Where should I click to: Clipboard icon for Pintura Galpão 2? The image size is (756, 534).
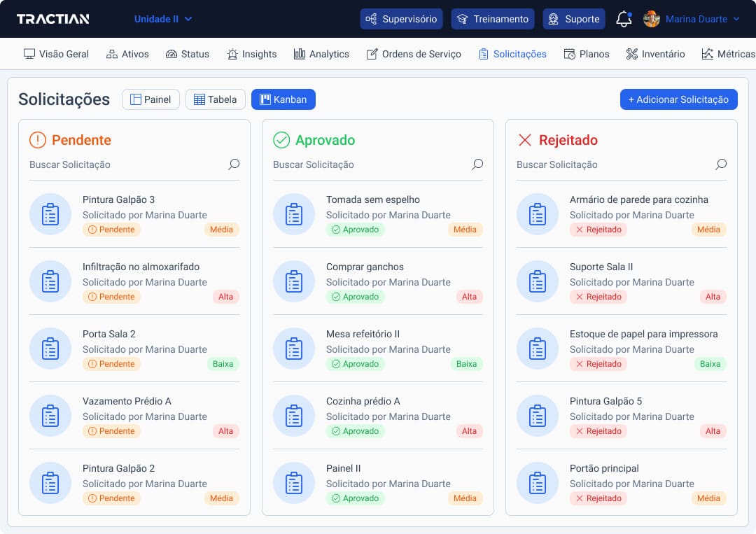50,483
